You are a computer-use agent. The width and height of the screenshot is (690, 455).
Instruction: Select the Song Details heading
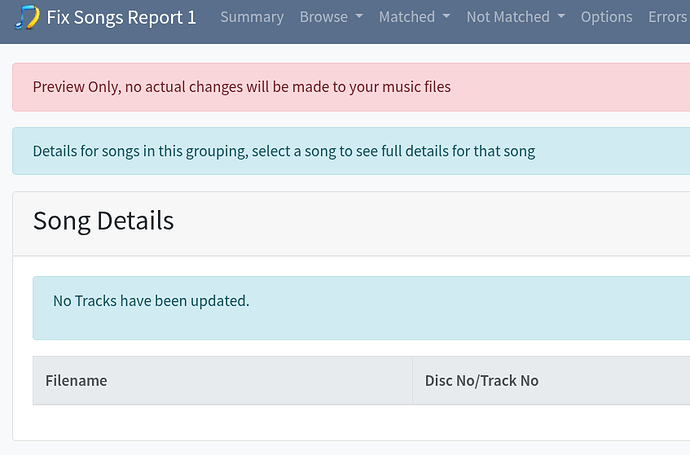pos(103,221)
